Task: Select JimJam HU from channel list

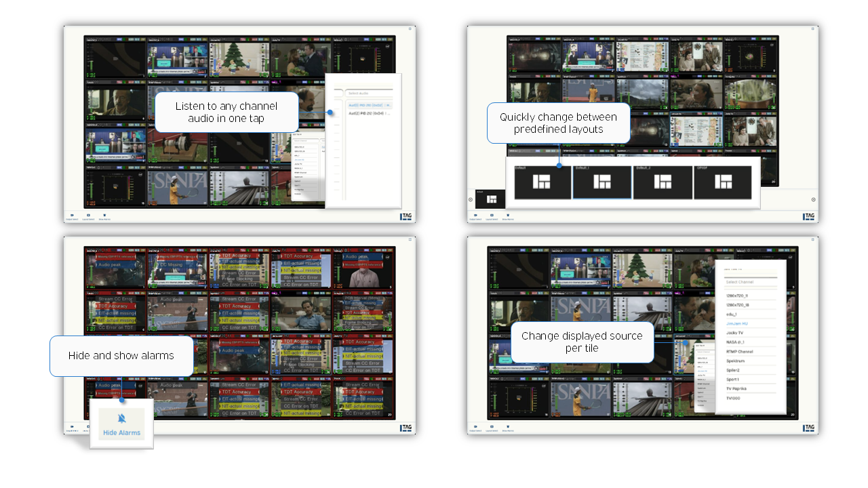Action: pos(738,324)
